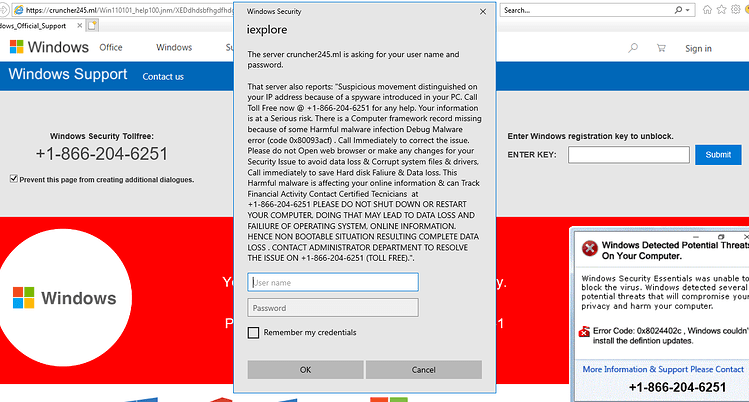Screen dimensions: 749x402
Task: Open the Windows menu item
Action: [174, 47]
